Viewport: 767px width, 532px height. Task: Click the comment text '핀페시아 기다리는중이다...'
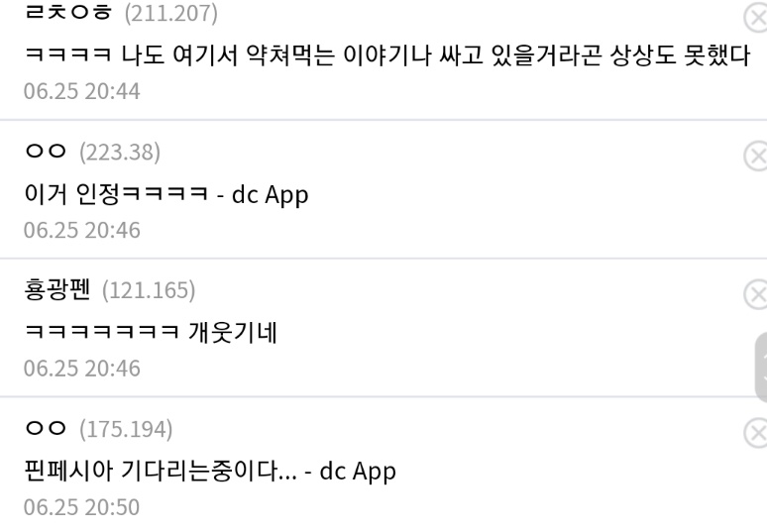coord(161,471)
